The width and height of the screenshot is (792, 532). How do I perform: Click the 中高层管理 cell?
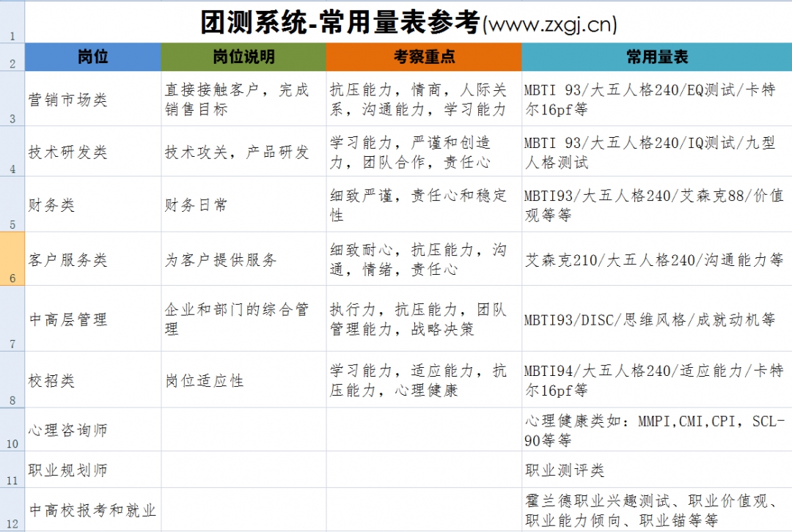93,319
